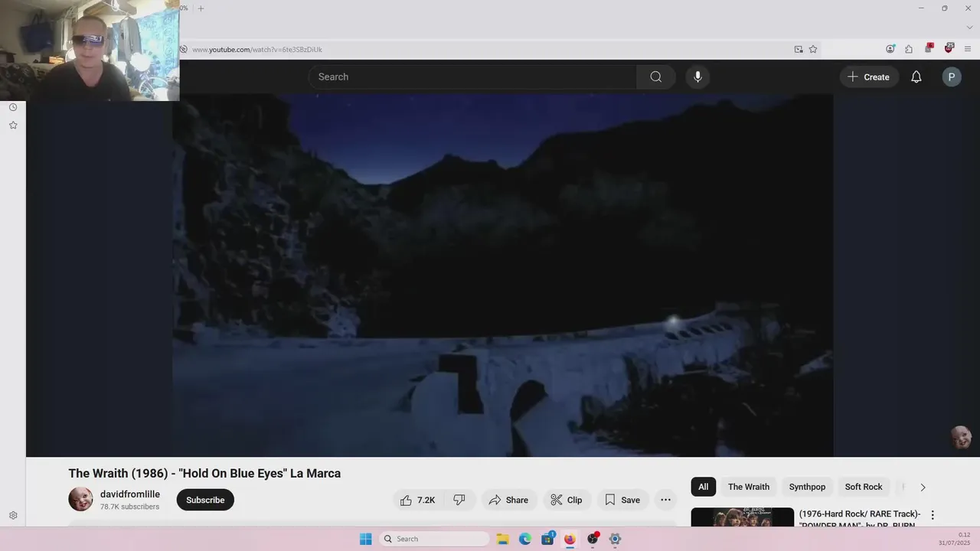980x551 pixels.
Task: Open the account avatar menu labeled P
Action: click(x=952, y=77)
